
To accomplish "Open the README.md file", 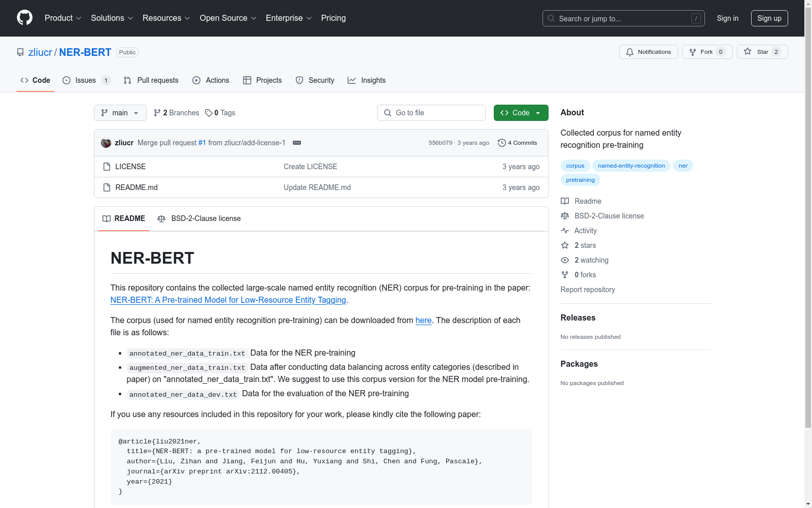I will 137,187.
